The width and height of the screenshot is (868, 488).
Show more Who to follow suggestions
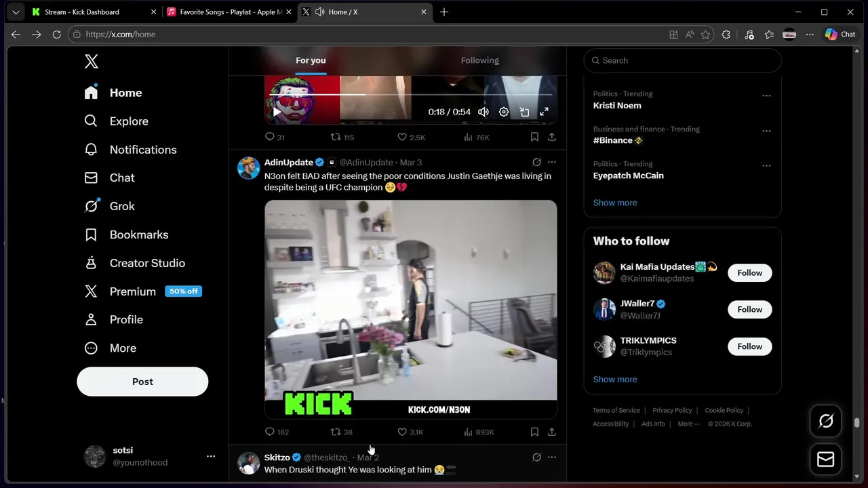coord(615,380)
